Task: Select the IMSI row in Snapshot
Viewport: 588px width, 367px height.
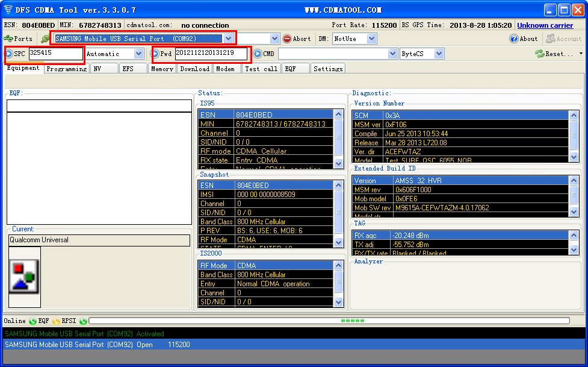Action: 265,194
